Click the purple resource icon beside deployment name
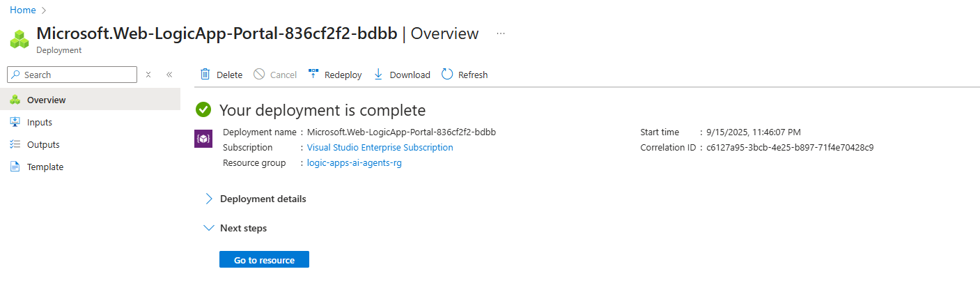 coord(203,139)
